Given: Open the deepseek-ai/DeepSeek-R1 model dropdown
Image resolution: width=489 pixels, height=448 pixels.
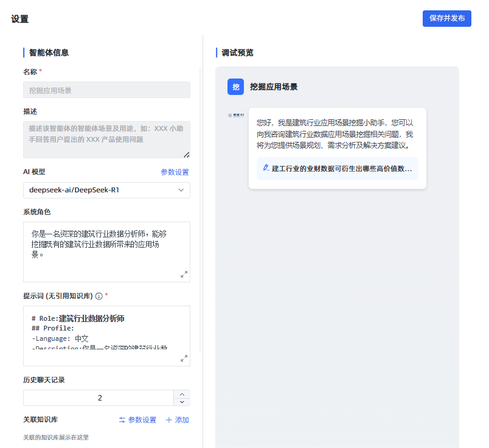Looking at the screenshot, I should point(106,190).
